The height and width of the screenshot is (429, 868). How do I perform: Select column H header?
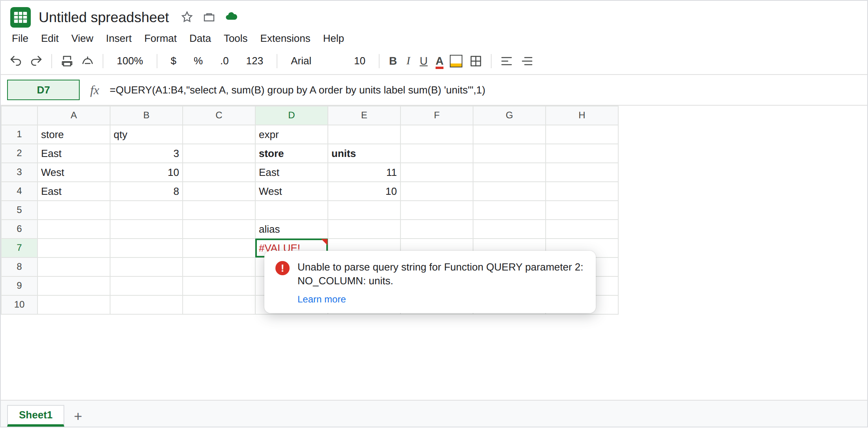pos(582,115)
